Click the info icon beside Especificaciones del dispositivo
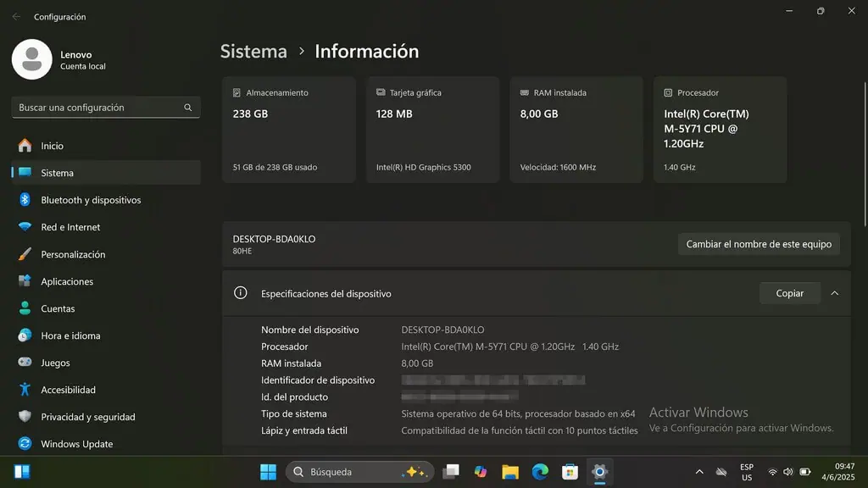The image size is (868, 488). pos(240,292)
